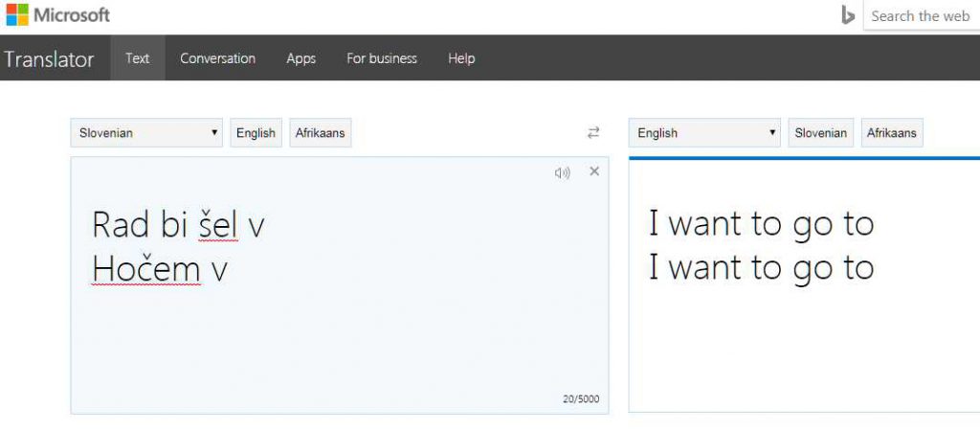Switch to the Text tab
The width and height of the screenshot is (980, 430).
[138, 58]
